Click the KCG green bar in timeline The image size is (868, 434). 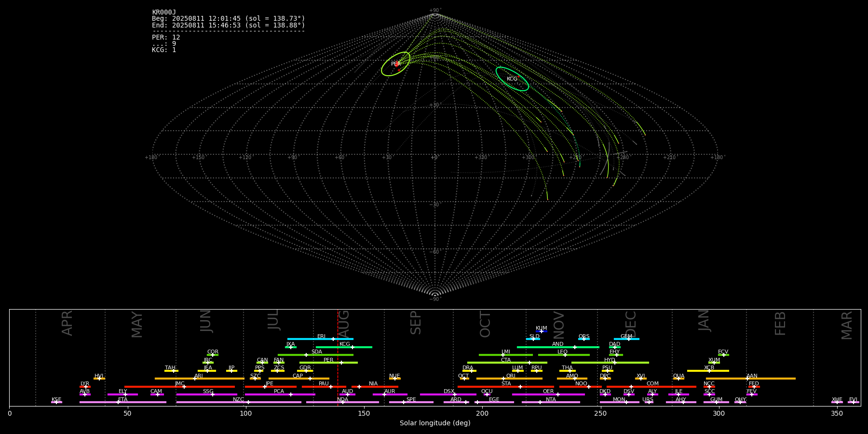(344, 347)
